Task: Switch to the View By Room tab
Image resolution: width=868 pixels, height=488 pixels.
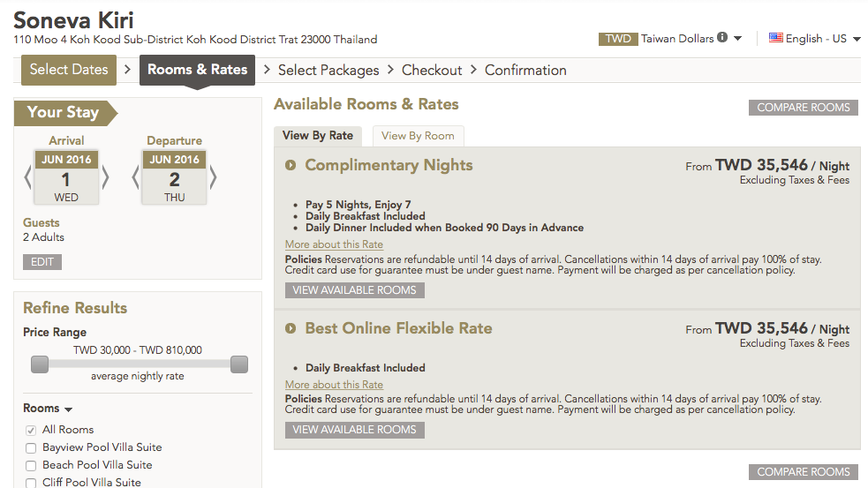Action: (418, 136)
